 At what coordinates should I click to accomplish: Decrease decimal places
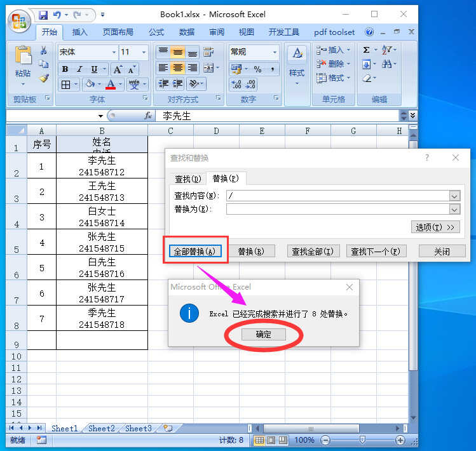click(250, 84)
